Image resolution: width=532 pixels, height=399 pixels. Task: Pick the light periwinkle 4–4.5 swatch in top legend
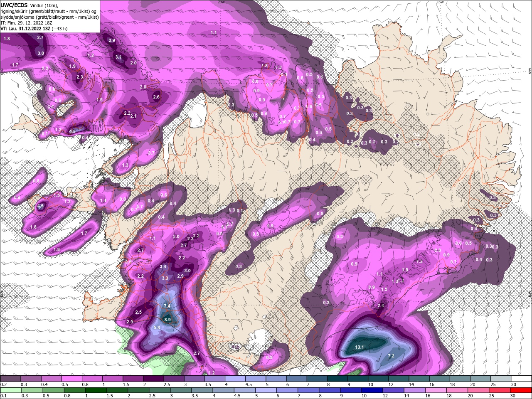coord(235,379)
